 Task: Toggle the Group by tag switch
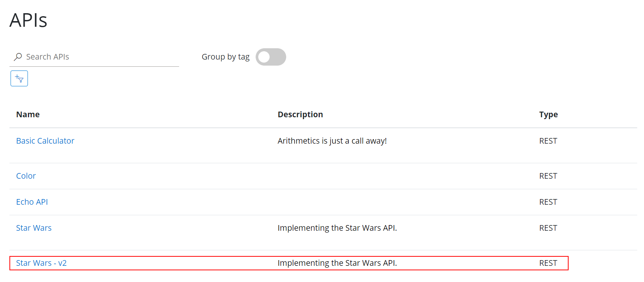271,57
